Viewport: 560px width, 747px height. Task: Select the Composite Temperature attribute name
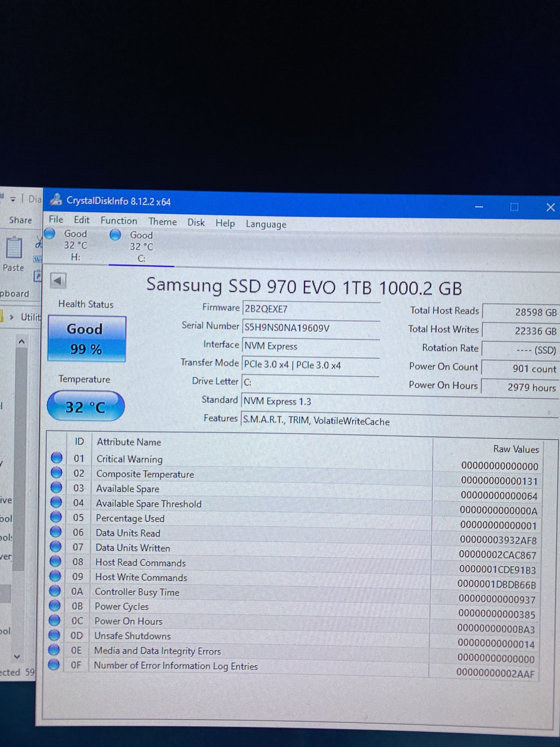(145, 474)
